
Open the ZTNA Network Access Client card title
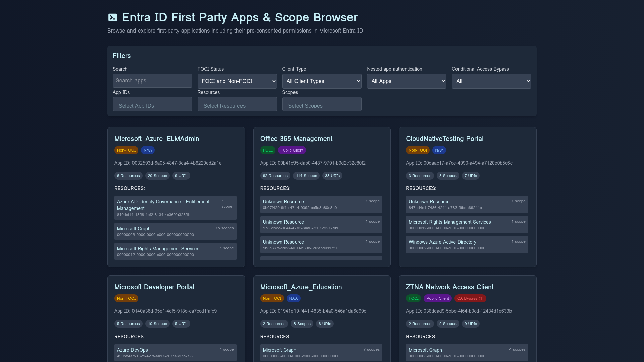[x=449, y=287]
